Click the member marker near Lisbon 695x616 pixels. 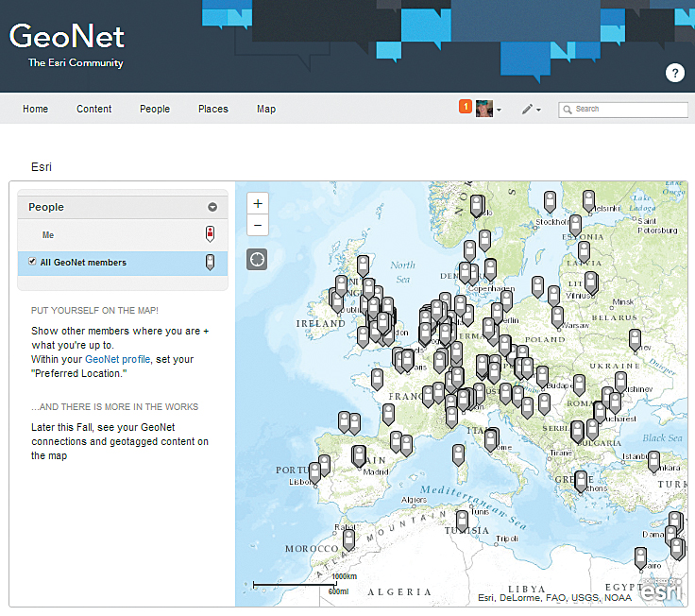point(314,472)
